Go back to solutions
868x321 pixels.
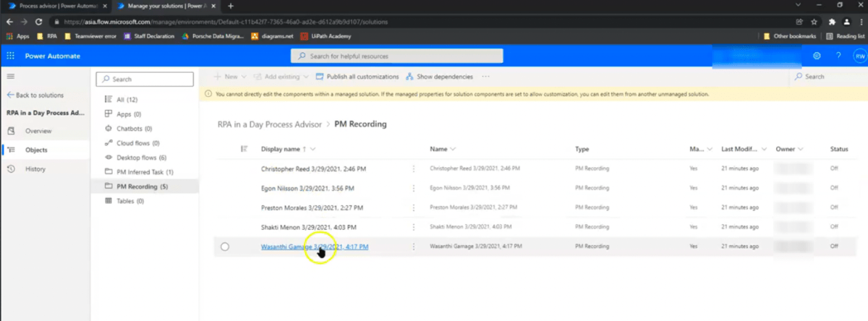[35, 95]
